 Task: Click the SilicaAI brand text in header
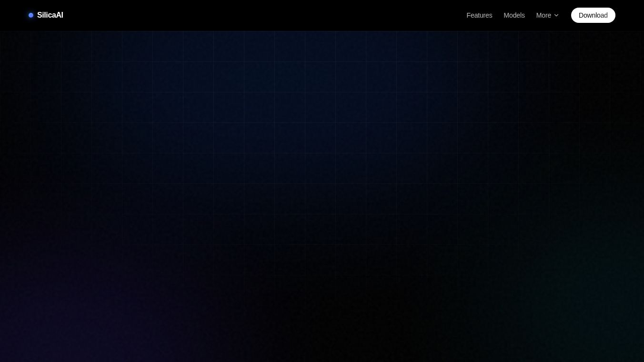coord(50,15)
